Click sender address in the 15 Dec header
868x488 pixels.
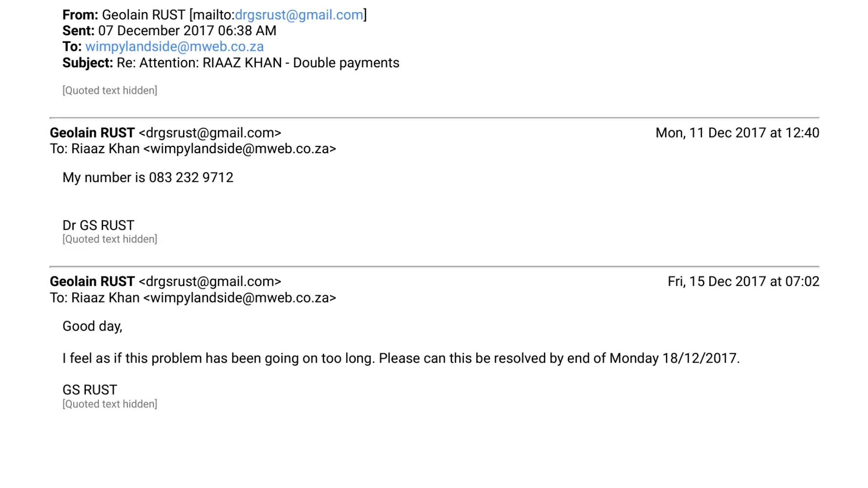coord(210,282)
